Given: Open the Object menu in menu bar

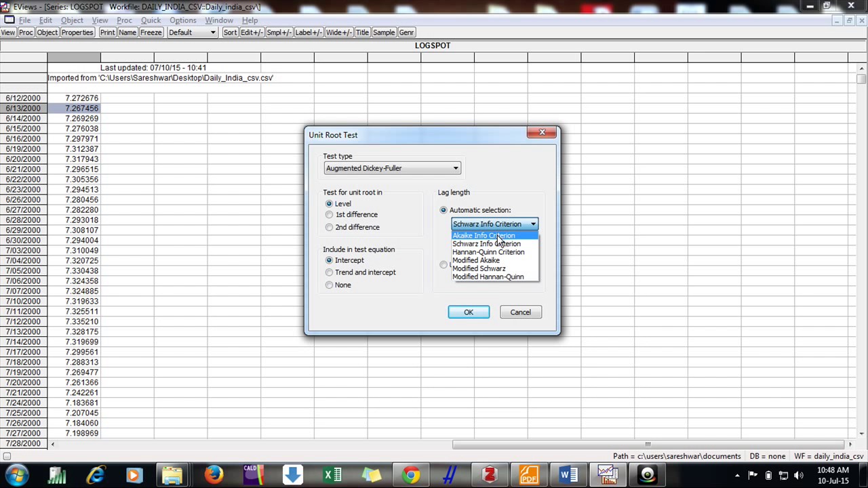Looking at the screenshot, I should (x=72, y=20).
